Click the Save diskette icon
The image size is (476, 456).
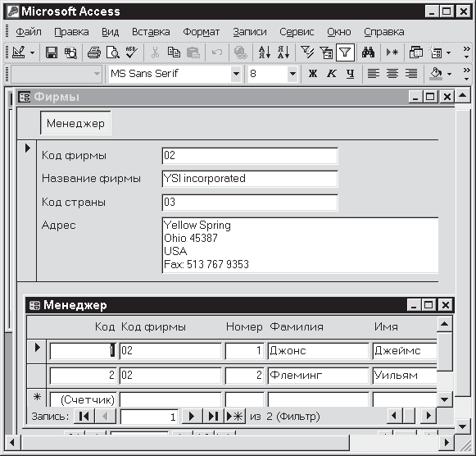pos(52,52)
